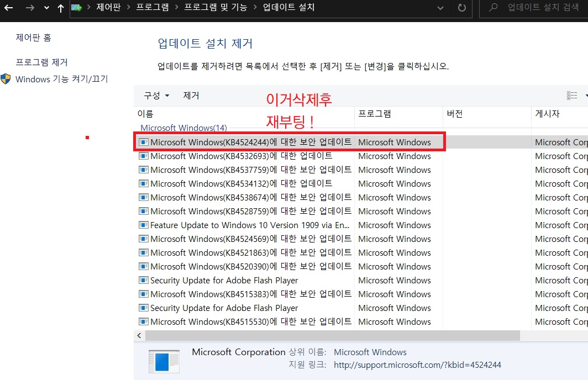The width and height of the screenshot is (588, 380).
Task: Refresh the update list
Action: 462,8
